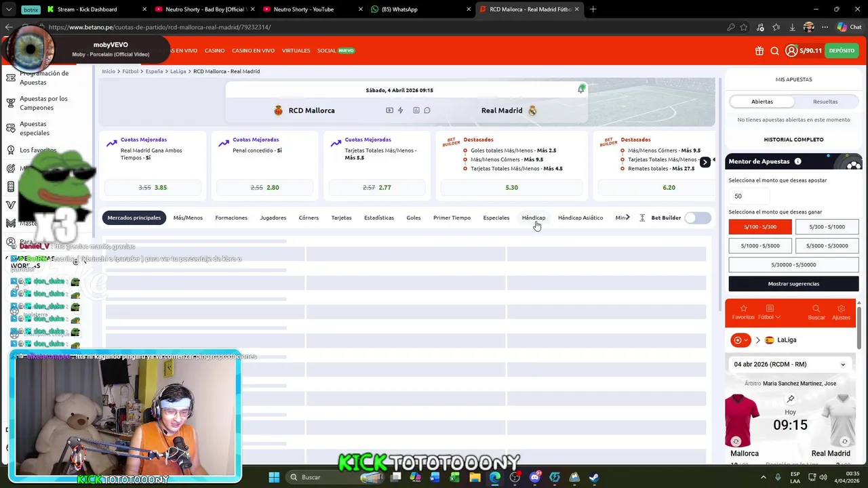This screenshot has height=488, width=868.
Task: Open the Primer Tiempo market tab
Action: [452, 218]
